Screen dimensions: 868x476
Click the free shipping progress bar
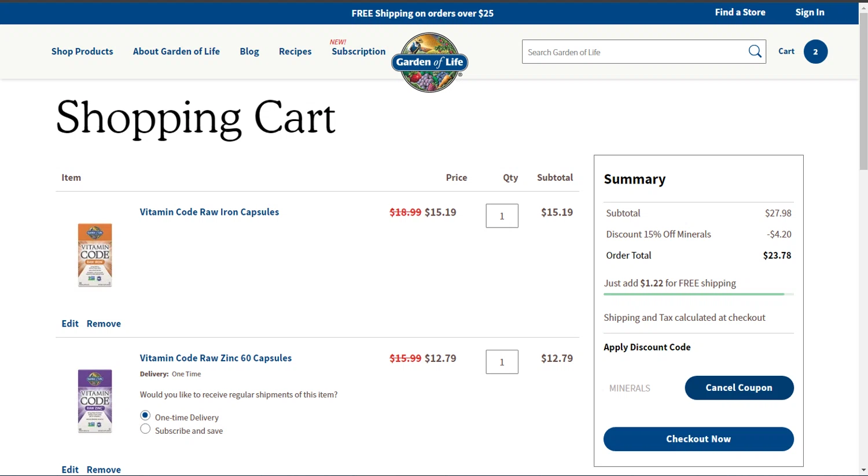[698, 294]
